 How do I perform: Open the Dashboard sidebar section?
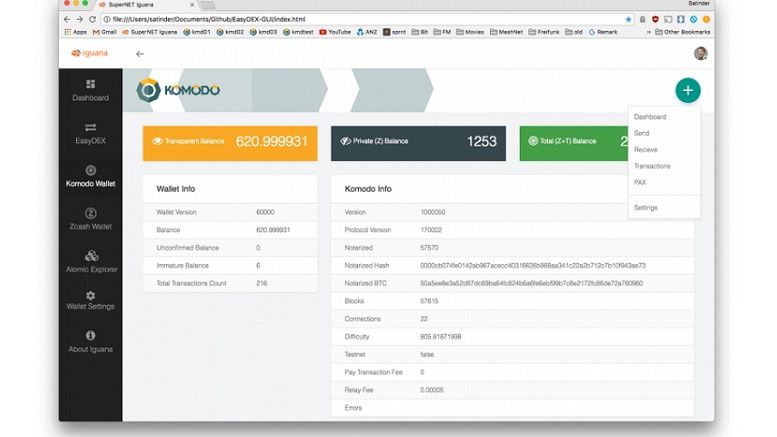point(90,90)
